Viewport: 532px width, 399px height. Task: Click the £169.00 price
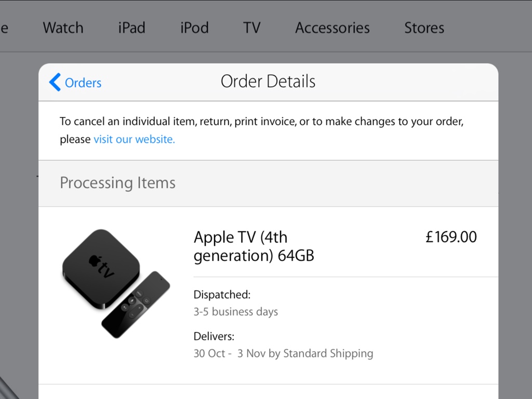(x=450, y=237)
